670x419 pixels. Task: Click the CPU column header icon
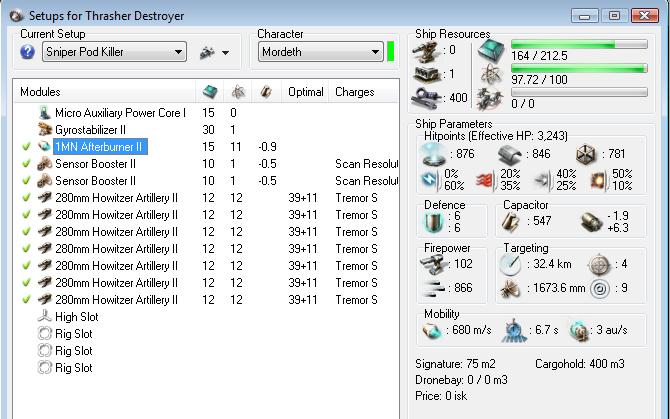210,91
